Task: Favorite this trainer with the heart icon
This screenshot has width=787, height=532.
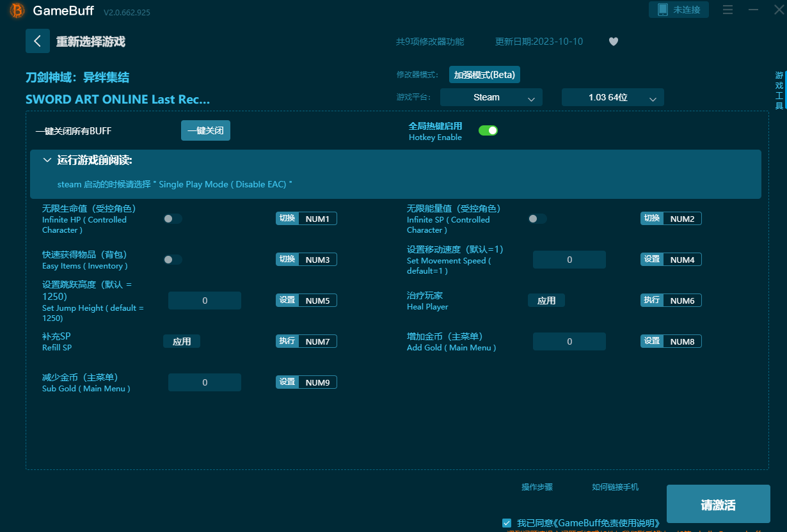Action: (x=613, y=42)
